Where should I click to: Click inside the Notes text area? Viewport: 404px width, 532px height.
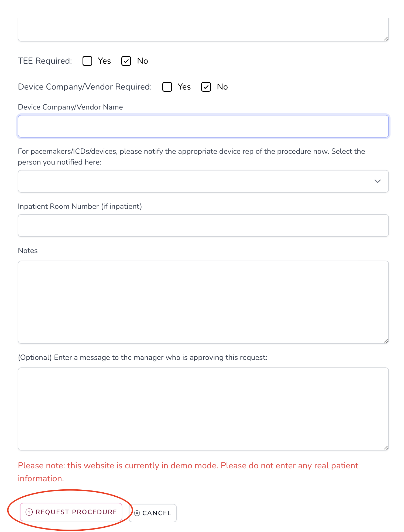pos(203,302)
